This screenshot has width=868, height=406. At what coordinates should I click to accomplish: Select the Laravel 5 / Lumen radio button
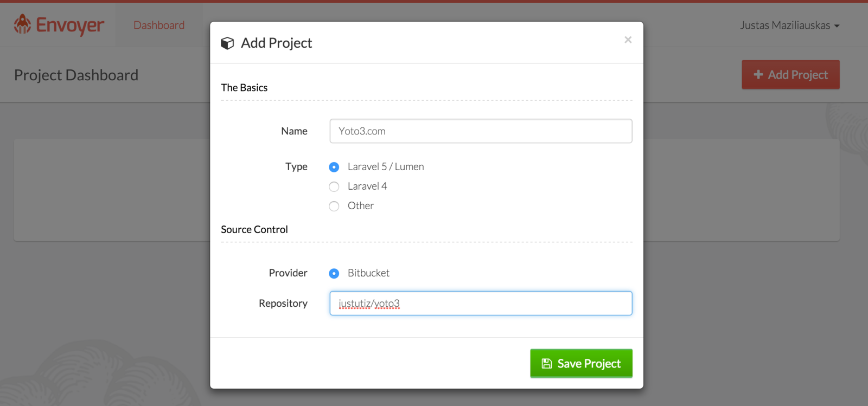point(334,167)
